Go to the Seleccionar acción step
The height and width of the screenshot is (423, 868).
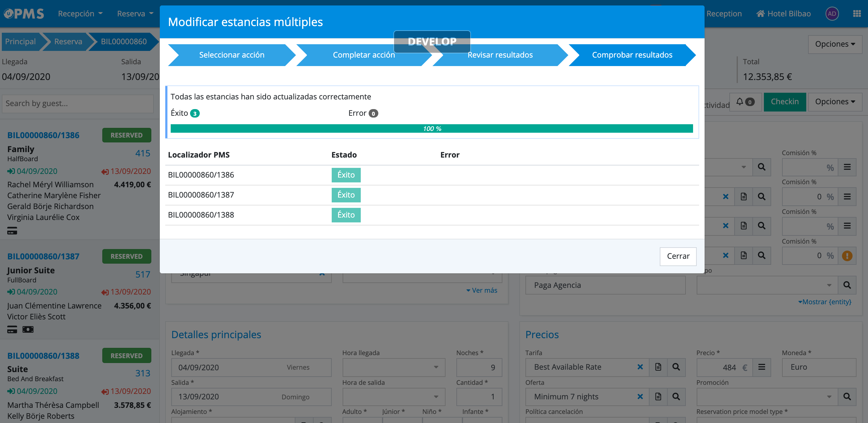click(x=232, y=55)
